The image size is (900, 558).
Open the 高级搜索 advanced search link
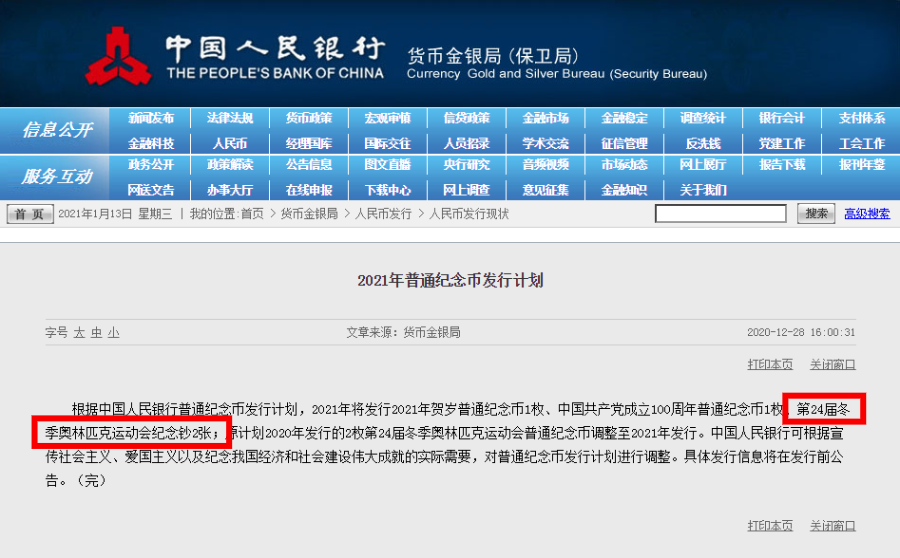pos(867,214)
